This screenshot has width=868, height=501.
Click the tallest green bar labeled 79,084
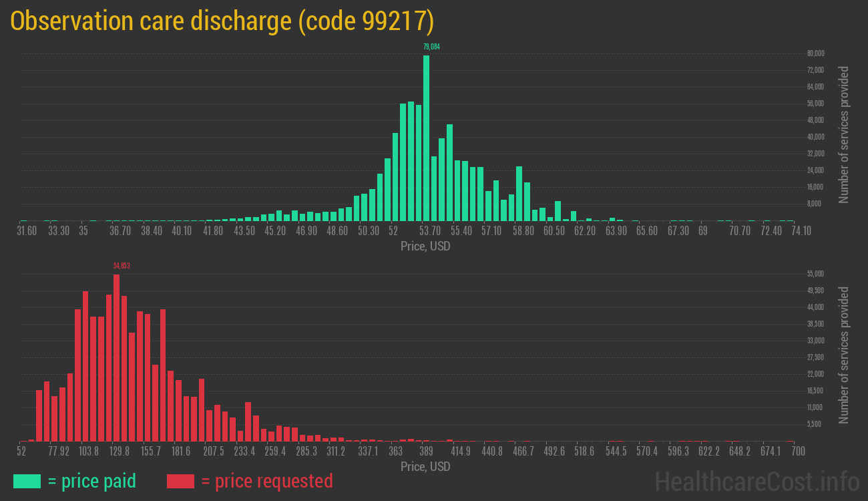[x=427, y=134]
